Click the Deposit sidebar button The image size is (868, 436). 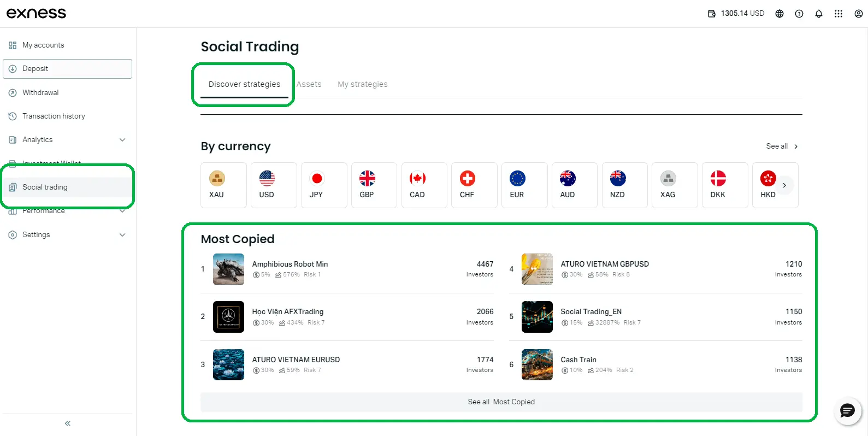pyautogui.click(x=67, y=69)
